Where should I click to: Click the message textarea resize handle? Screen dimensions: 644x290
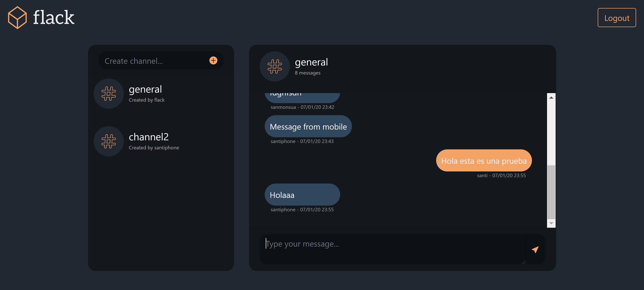point(524,262)
